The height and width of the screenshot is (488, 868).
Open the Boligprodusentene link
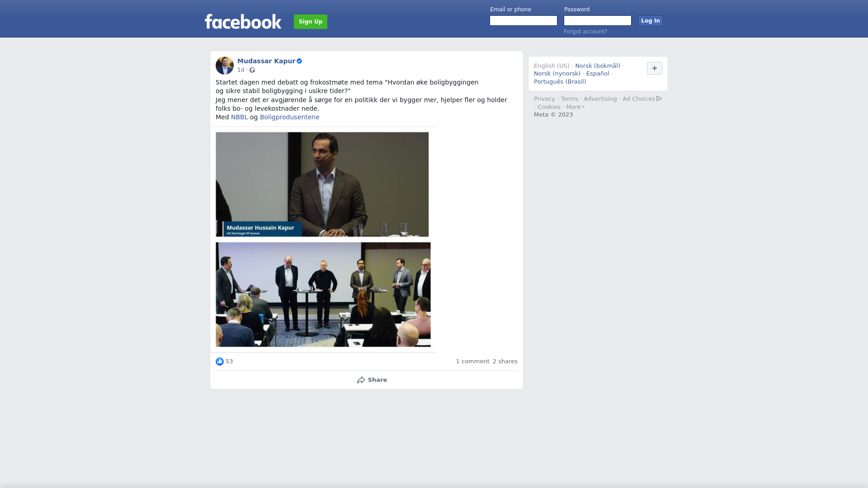pos(290,117)
